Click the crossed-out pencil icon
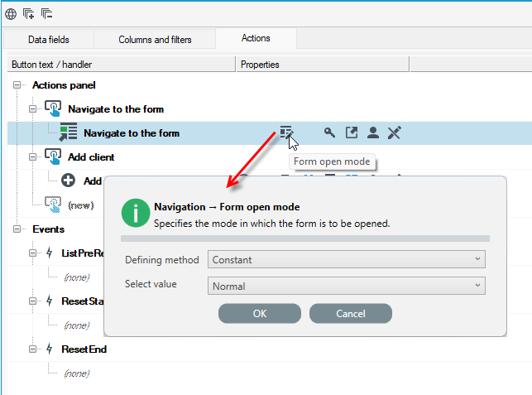The width and height of the screenshot is (532, 395). coord(395,132)
